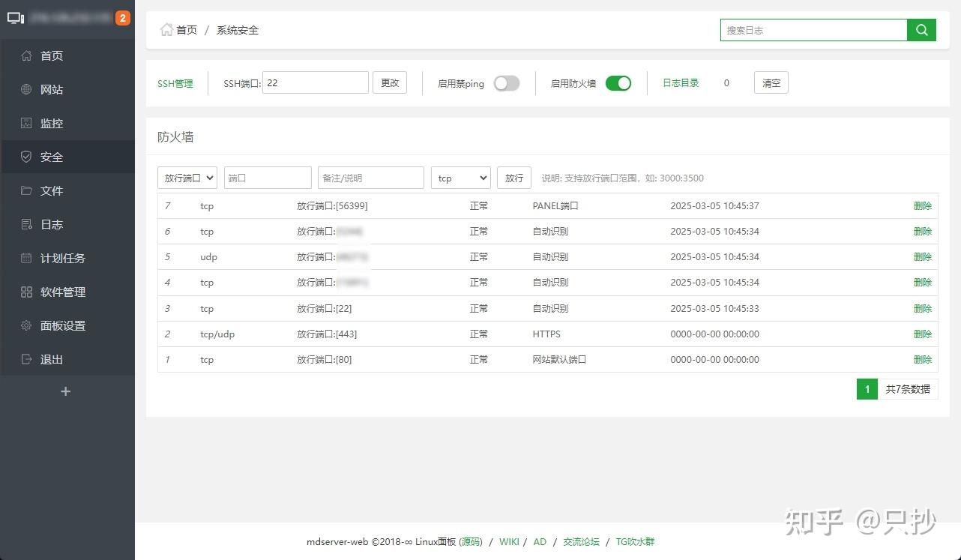Viewport: 961px width, 560px height.
Task: Click the green search magnifier icon
Action: coord(921,30)
